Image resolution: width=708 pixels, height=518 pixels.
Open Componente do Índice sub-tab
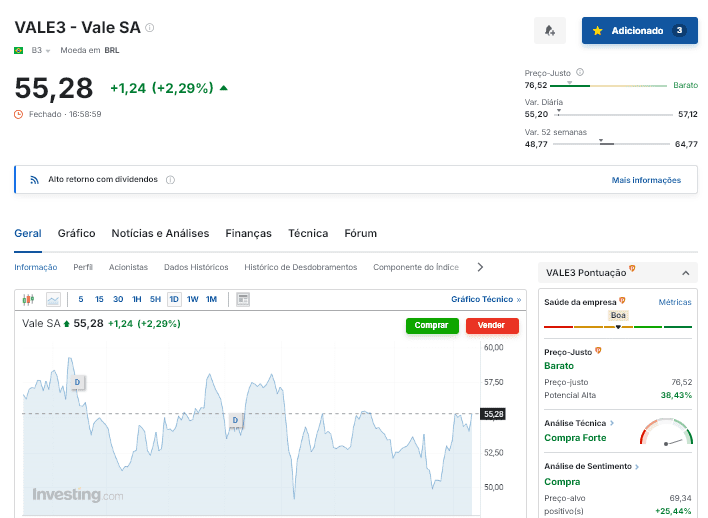click(x=416, y=267)
